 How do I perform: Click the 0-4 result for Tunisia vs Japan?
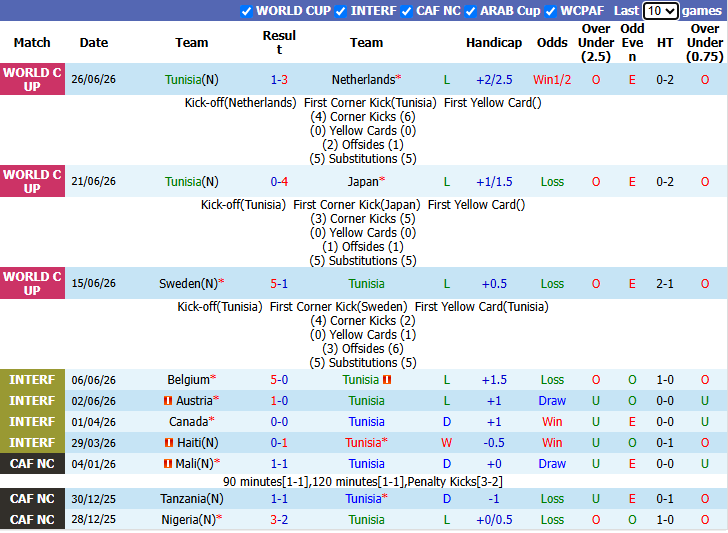(279, 182)
